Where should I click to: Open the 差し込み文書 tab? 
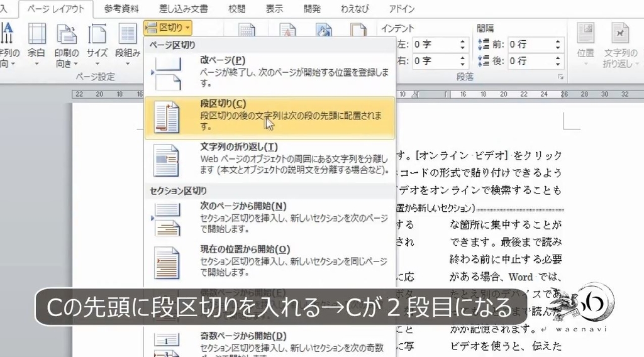[184, 9]
